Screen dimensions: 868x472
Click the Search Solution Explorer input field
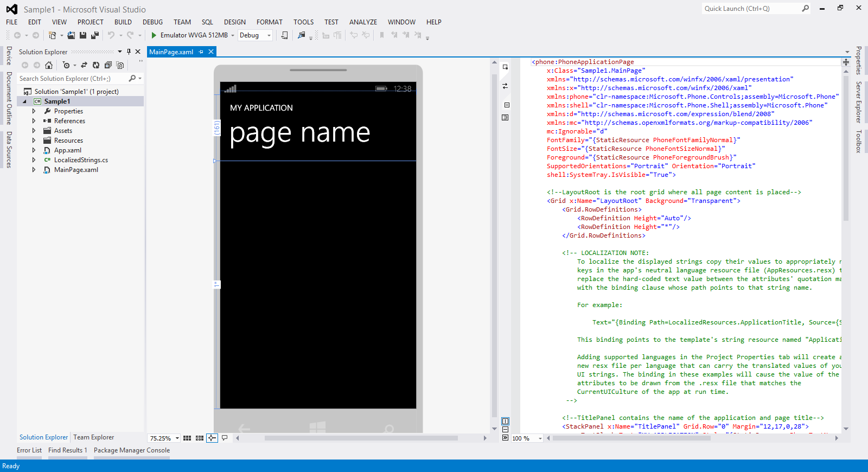click(x=73, y=79)
